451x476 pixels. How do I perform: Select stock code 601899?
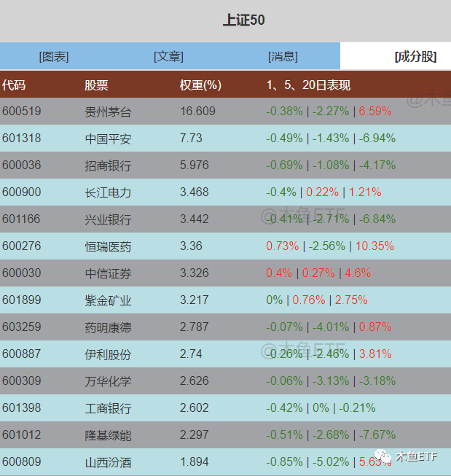(22, 300)
